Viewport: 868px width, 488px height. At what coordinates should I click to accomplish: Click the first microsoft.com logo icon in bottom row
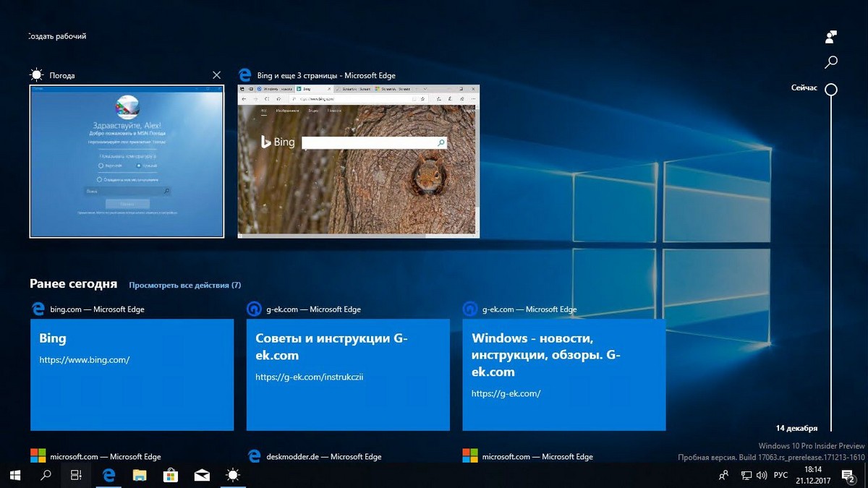(x=38, y=455)
